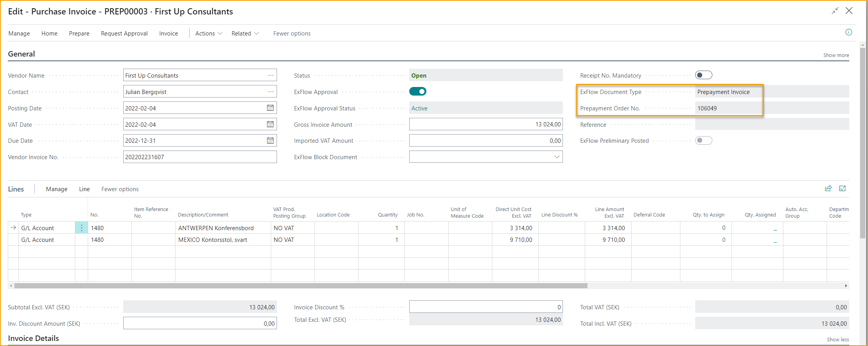Open the Prepare menu

[79, 34]
